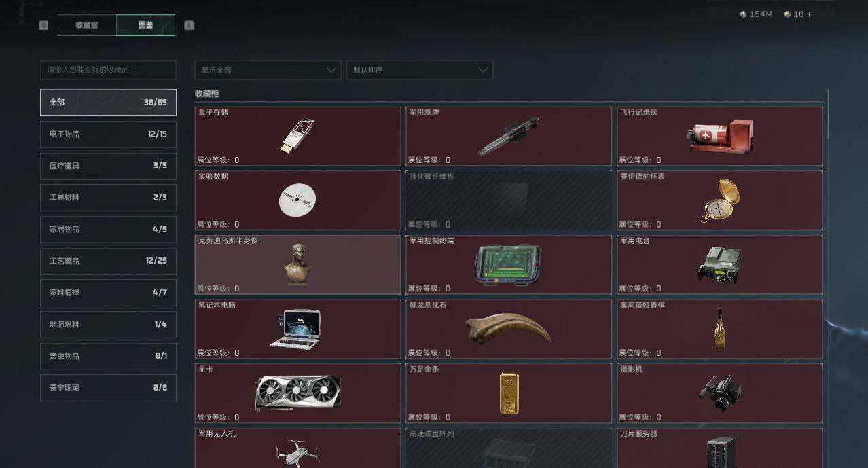This screenshot has height=468, width=868.
Task: Filter by 工艺藏品 category
Action: 108,261
